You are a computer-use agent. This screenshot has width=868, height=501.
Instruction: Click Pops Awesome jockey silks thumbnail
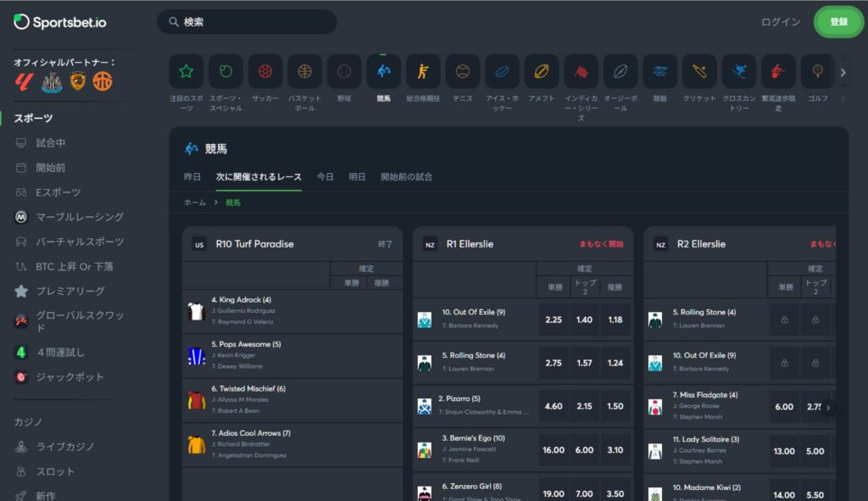[197, 356]
